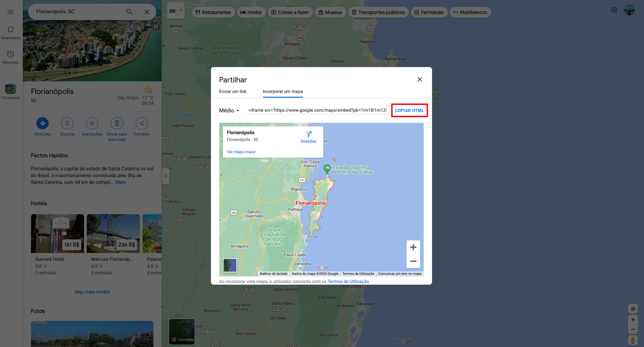Open the Google account avatar

pyautogui.click(x=629, y=10)
